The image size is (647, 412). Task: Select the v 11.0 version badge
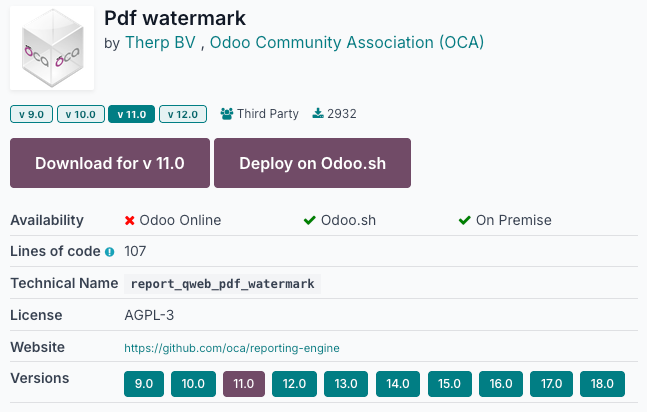point(131,114)
